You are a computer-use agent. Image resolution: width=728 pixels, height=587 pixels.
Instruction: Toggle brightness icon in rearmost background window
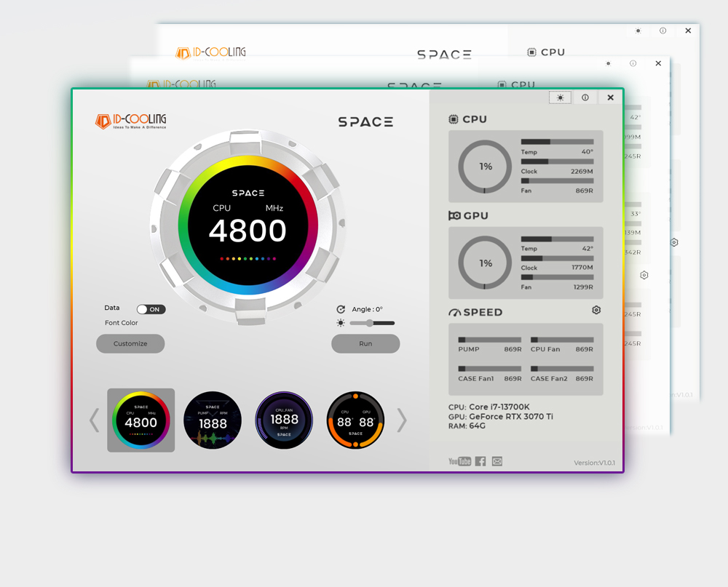pyautogui.click(x=638, y=31)
